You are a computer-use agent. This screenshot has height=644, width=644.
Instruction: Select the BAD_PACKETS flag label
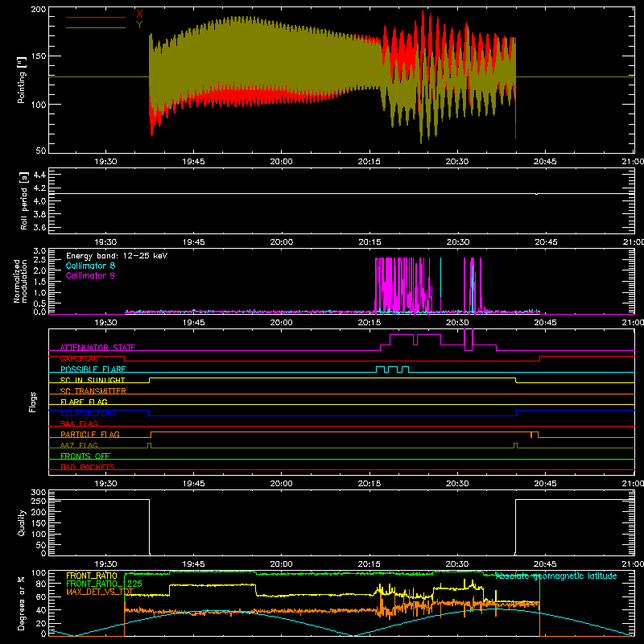[88, 467]
